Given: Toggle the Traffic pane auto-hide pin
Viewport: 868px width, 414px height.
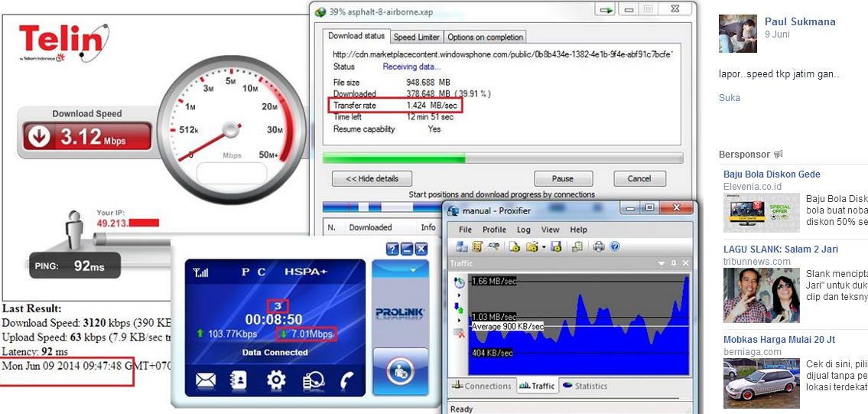Looking at the screenshot, I should pyautogui.click(x=674, y=263).
